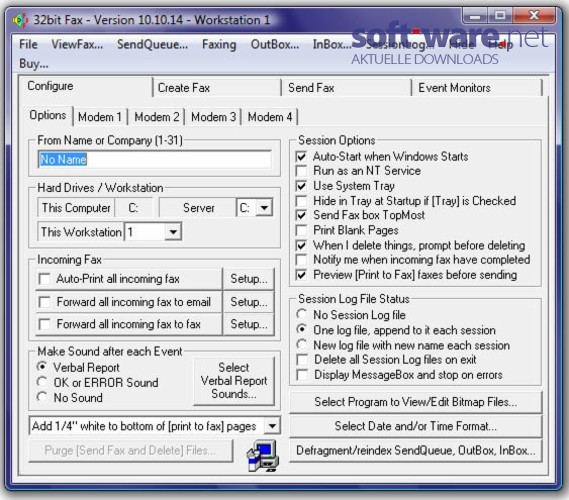The width and height of the screenshot is (569, 500).
Task: Click Select Program to View/Edit Bitmap Files
Action: click(416, 402)
